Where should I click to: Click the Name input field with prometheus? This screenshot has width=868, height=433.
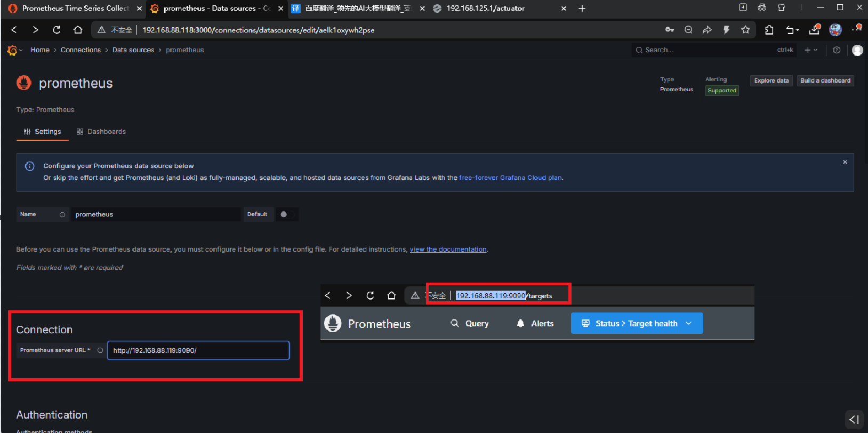(156, 214)
